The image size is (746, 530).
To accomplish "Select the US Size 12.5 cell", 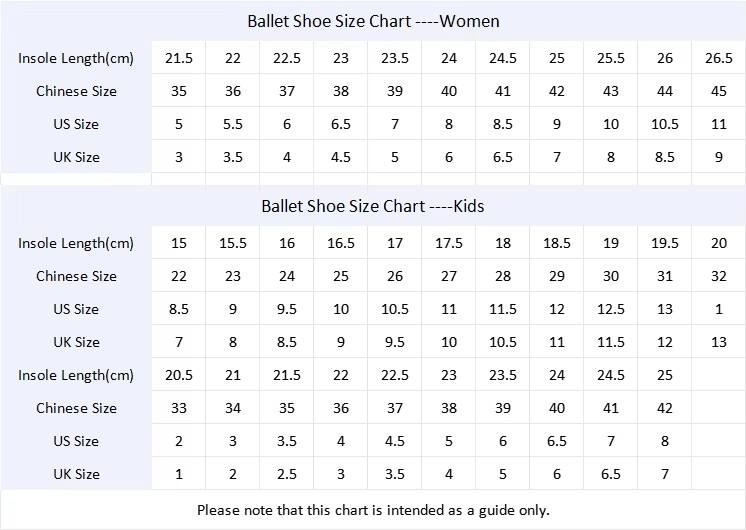I will [611, 309].
